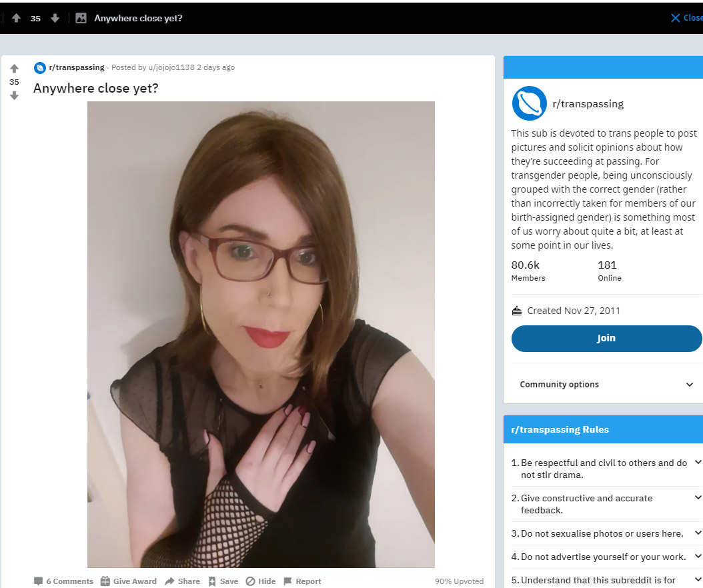Join the r/transpassing community
Viewport: 703px width, 588px height.
coord(606,339)
